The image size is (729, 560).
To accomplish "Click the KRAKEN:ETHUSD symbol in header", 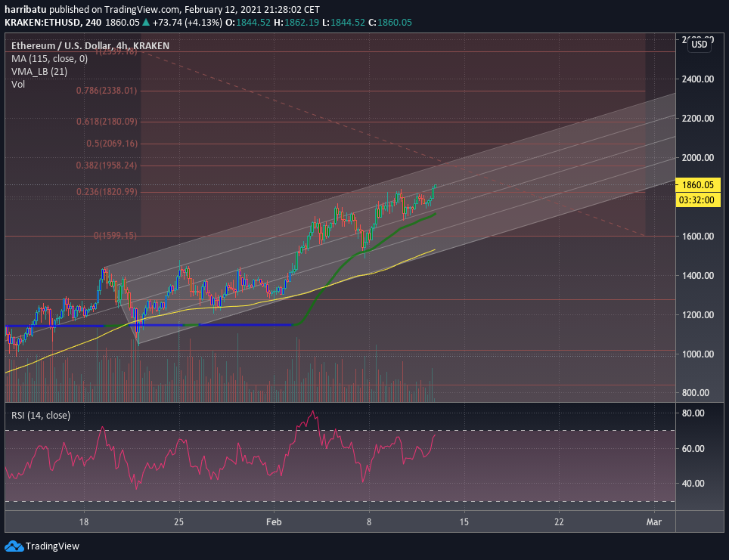I will [x=42, y=23].
